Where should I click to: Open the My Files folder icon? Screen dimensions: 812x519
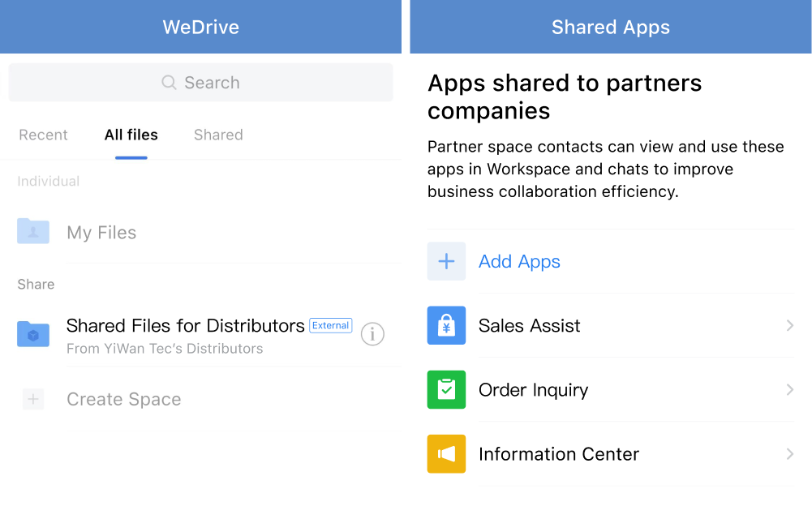click(33, 231)
